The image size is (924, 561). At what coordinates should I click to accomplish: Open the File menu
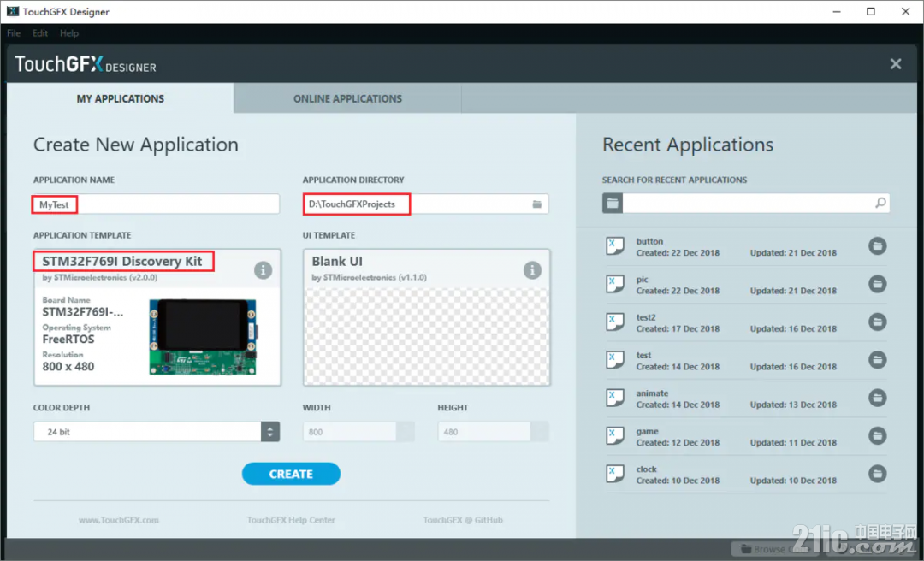coord(14,33)
